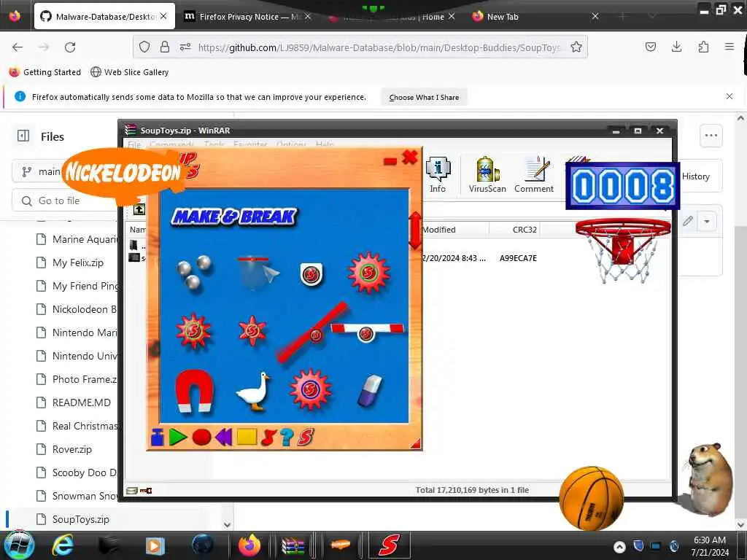The height and width of the screenshot is (560, 747).
Task: Select the red-and-white striped barrier toy
Action: (367, 332)
